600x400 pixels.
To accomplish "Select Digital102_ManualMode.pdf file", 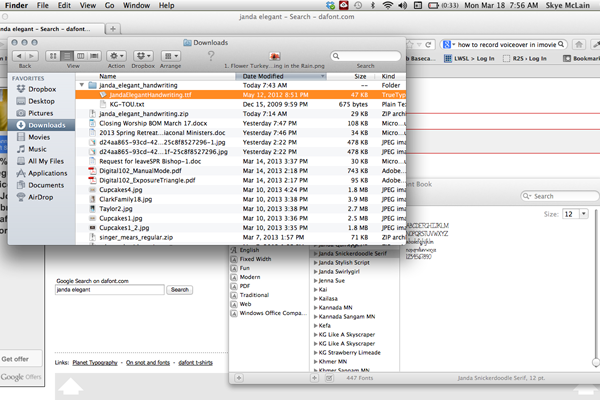I will pos(240,171).
